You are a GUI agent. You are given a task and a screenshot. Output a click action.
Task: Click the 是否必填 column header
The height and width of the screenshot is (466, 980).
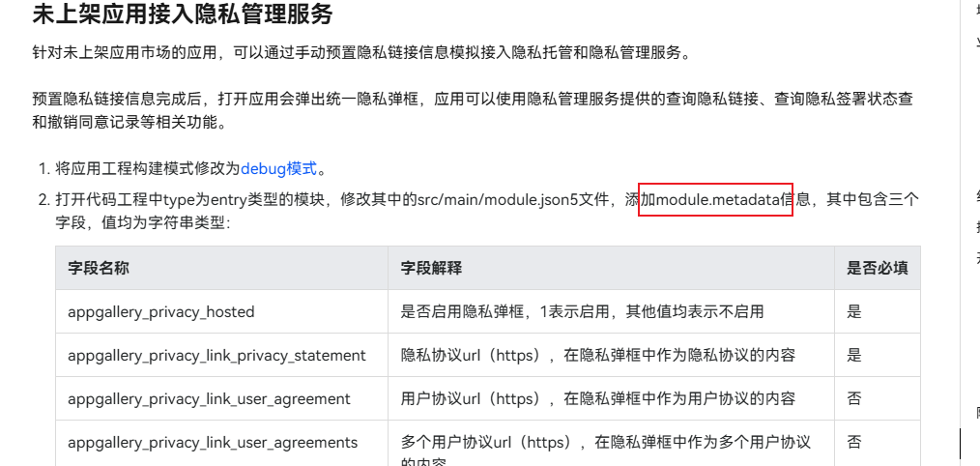877,268
